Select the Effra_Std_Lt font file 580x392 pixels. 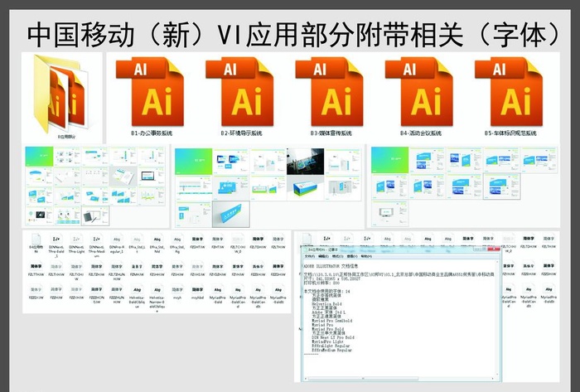[137, 244]
